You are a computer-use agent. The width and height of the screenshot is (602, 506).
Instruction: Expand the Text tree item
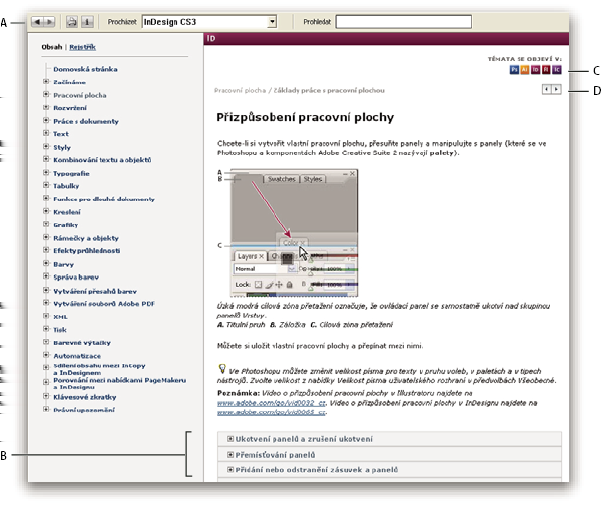coord(46,133)
